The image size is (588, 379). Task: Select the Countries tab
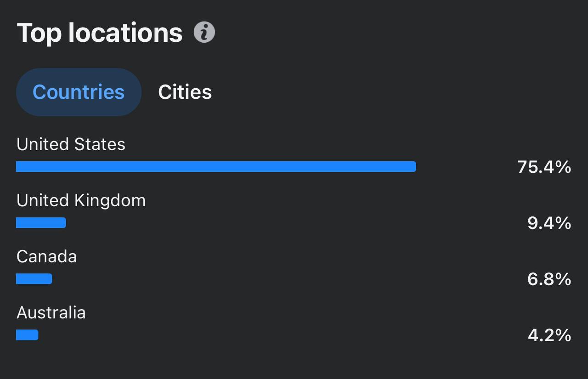pyautogui.click(x=79, y=92)
